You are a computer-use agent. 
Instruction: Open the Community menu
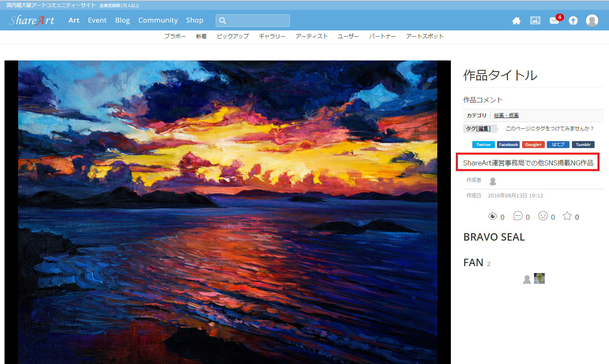pyautogui.click(x=158, y=20)
